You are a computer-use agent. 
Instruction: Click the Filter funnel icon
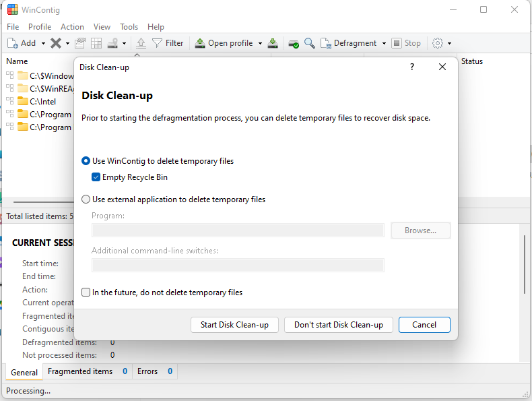[157, 43]
